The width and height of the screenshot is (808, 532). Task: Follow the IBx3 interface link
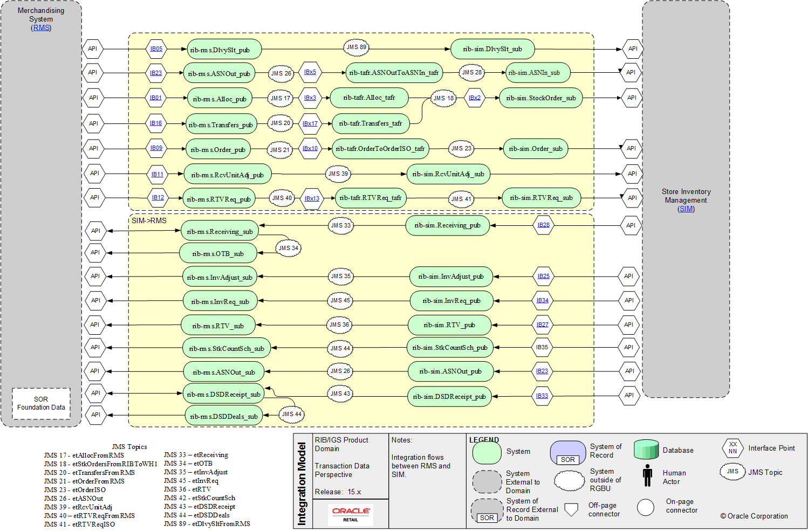pos(310,98)
